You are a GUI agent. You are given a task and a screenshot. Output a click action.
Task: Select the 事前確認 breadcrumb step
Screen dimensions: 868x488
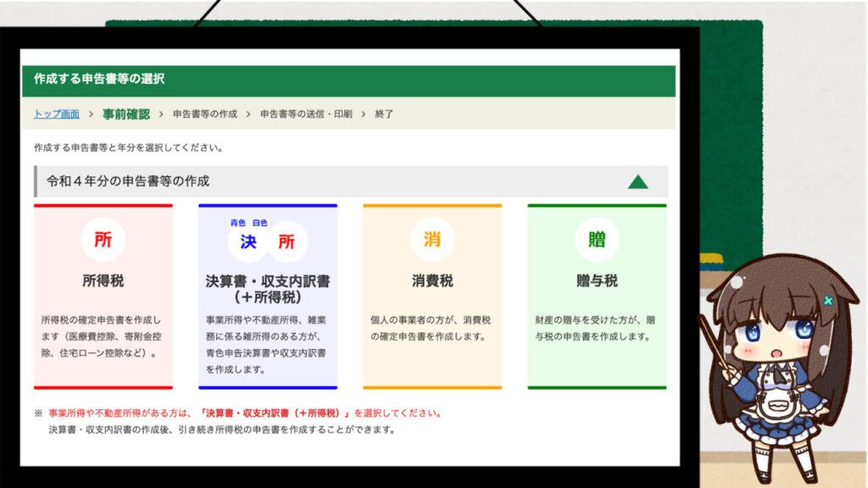(x=126, y=114)
